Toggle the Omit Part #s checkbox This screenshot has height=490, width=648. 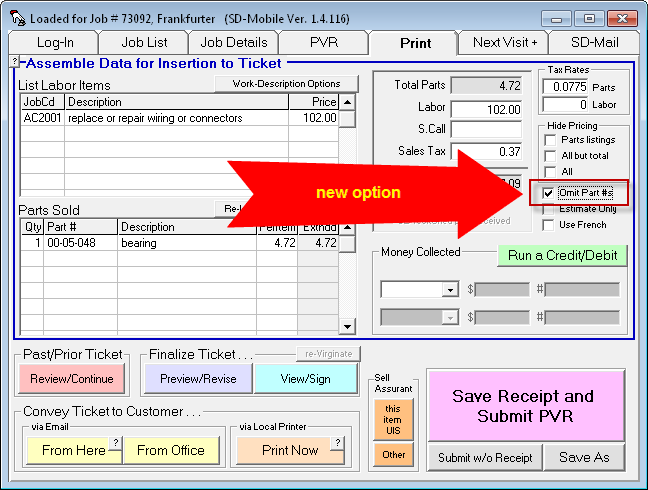(549, 192)
